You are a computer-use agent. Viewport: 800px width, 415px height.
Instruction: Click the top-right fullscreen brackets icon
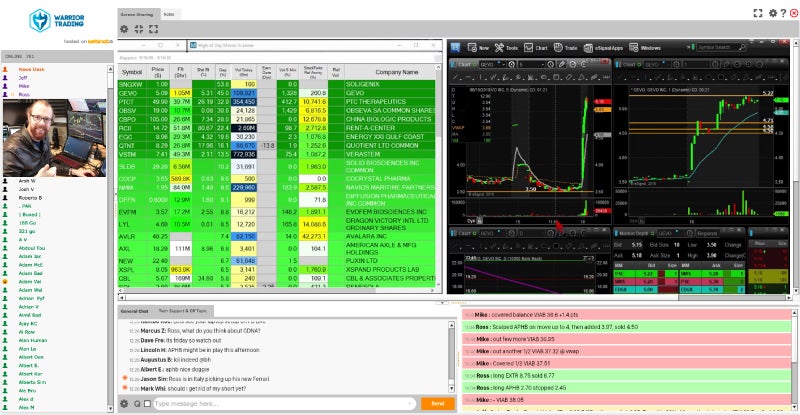click(758, 13)
